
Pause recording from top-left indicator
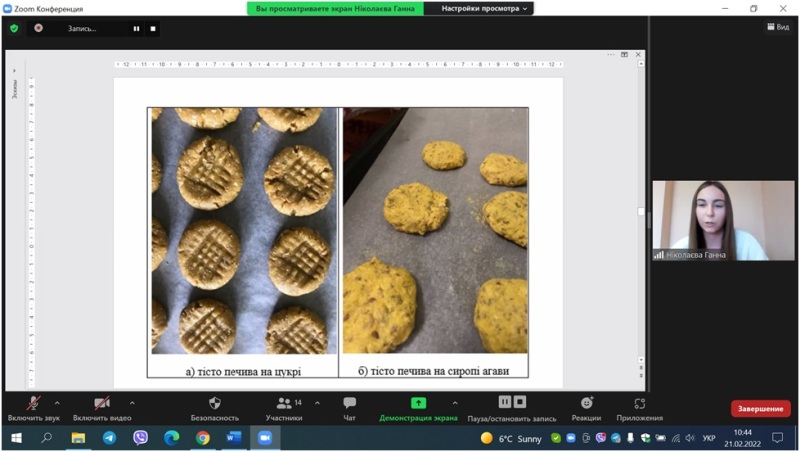click(x=136, y=29)
